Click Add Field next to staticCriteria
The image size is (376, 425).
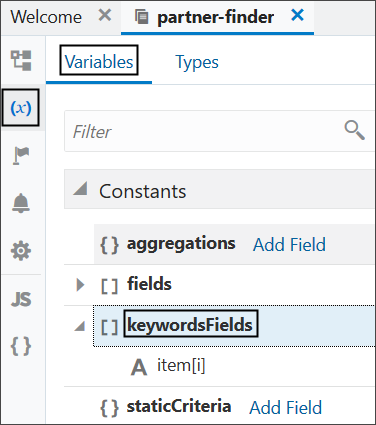(x=286, y=408)
